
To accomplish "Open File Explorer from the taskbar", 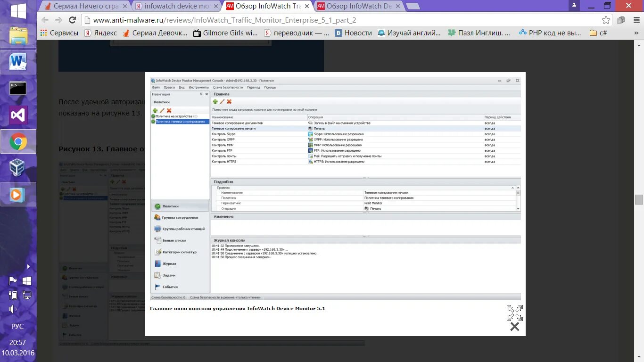I will coord(18,36).
